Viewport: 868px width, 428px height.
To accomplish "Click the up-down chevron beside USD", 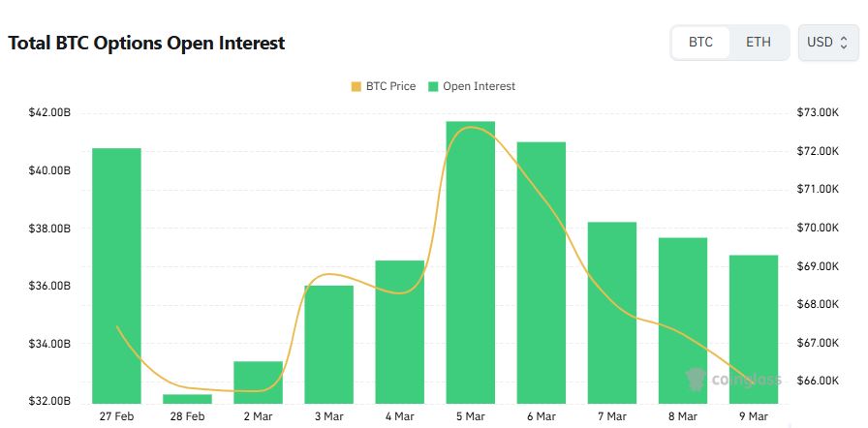I will click(844, 43).
